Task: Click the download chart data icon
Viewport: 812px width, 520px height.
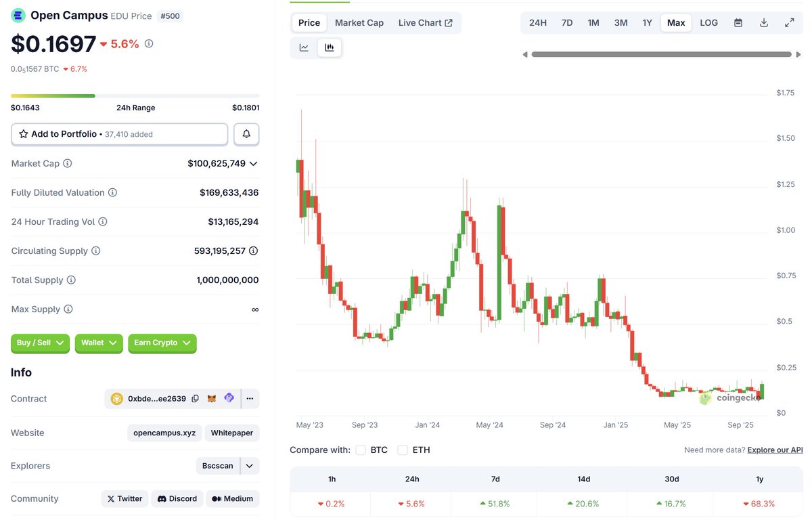Action: click(x=764, y=23)
